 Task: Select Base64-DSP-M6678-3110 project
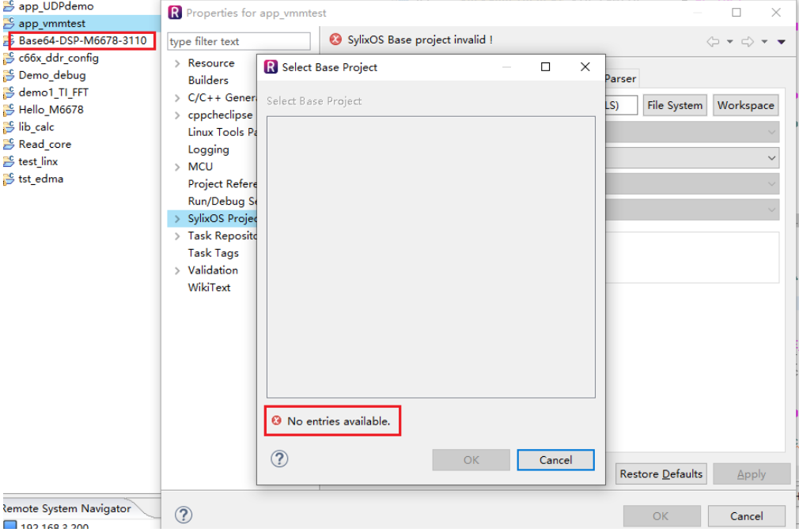[x=82, y=41]
